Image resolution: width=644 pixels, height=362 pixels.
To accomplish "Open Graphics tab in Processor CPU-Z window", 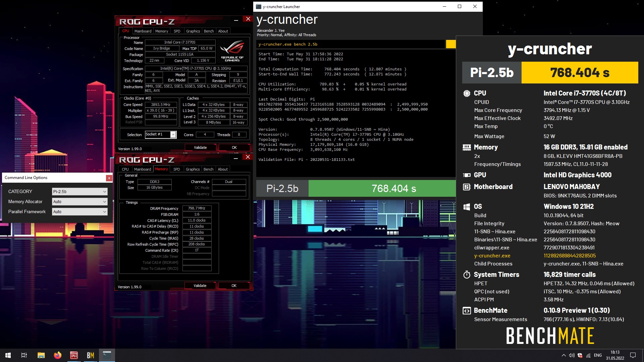I will point(193,31).
